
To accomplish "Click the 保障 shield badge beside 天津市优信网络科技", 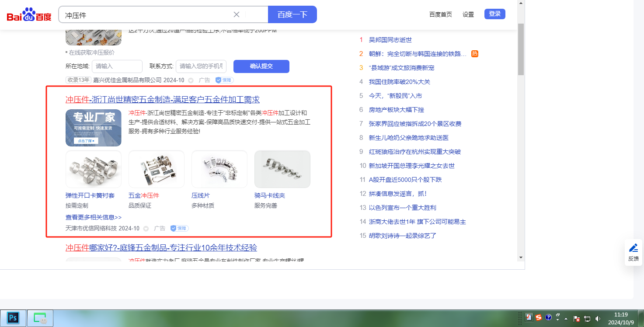I will coord(179,228).
